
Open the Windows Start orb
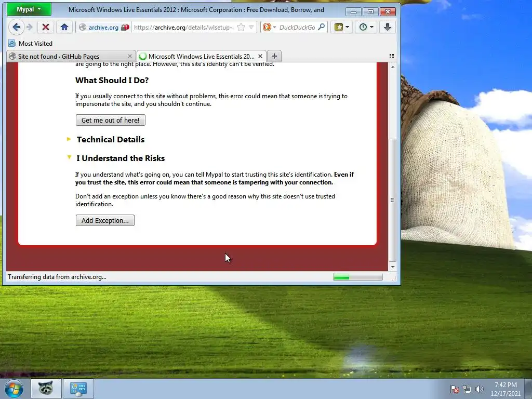(x=14, y=389)
